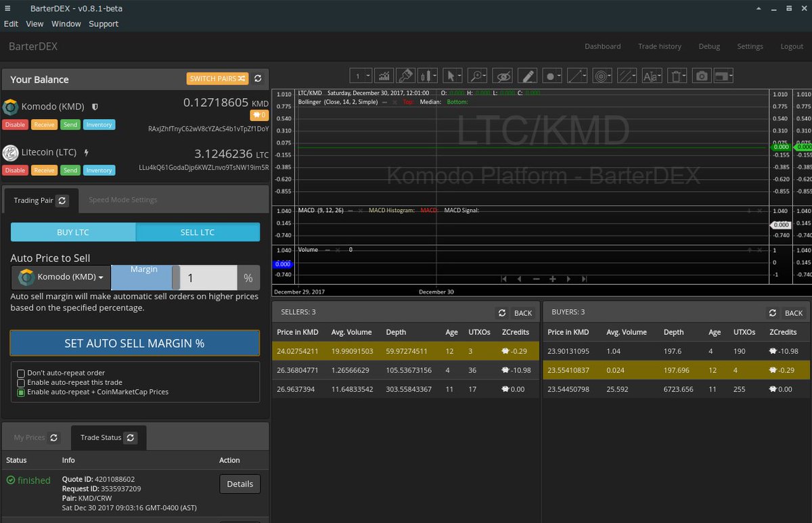This screenshot has width=812, height=523.
Task: Open the candlestick chart type dropdown
Action: (428, 76)
